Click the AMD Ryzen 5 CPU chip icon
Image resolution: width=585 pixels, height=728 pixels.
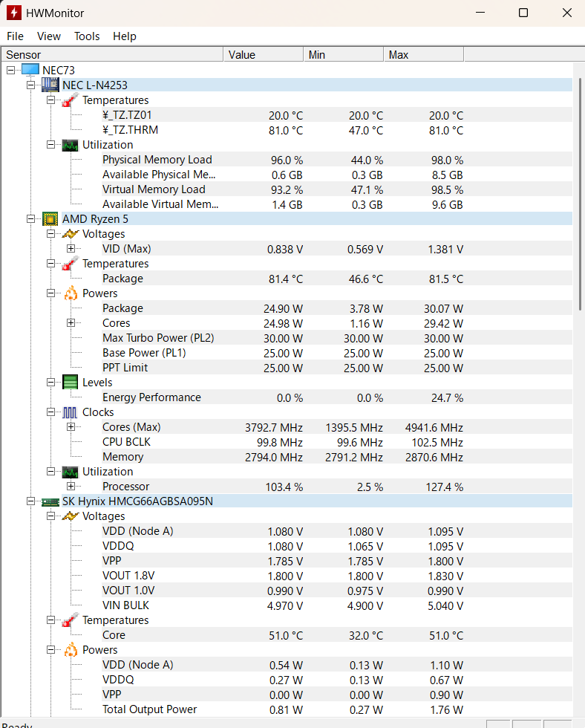[50, 218]
